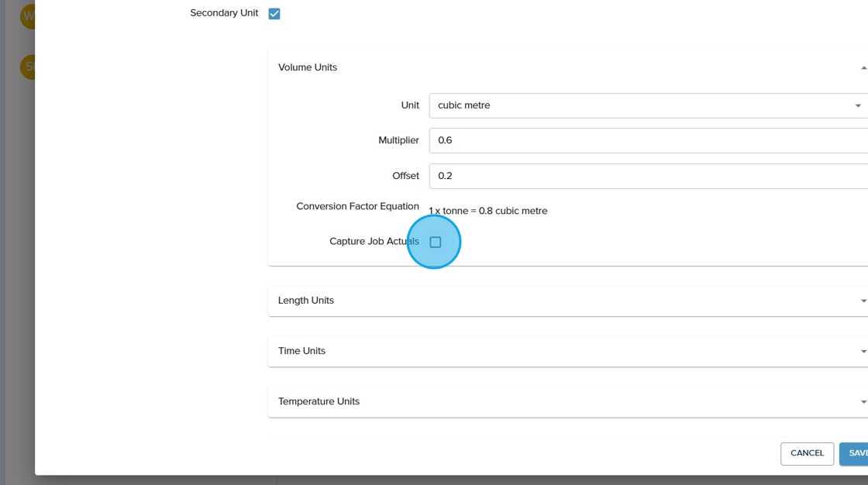Enable the Capture Job Actuals checkbox
Screen dimensions: 868x485
(436, 242)
